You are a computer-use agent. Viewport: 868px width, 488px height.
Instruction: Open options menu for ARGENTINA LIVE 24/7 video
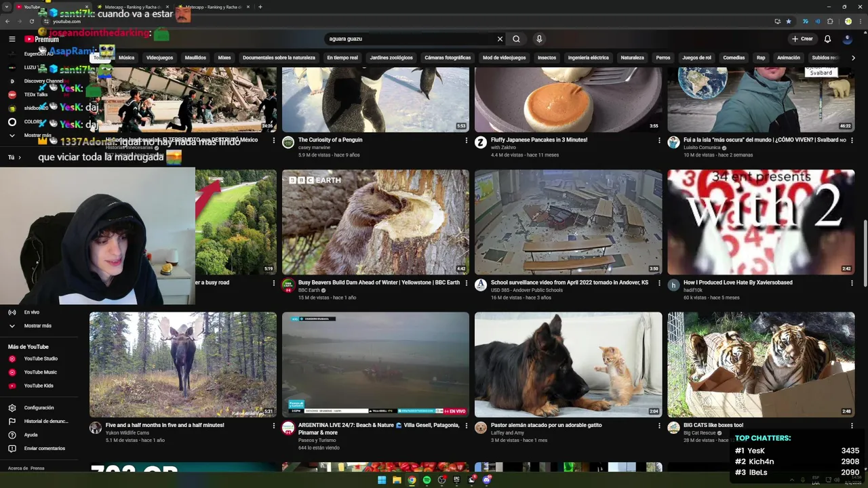467,426
